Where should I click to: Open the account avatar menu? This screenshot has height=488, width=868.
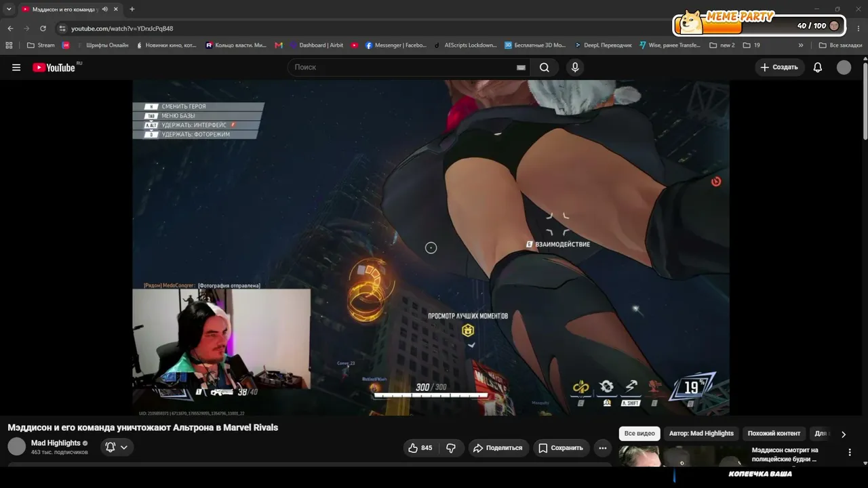[844, 67]
